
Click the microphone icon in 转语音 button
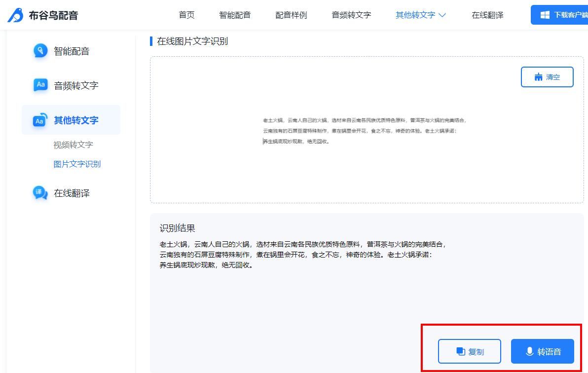point(529,351)
